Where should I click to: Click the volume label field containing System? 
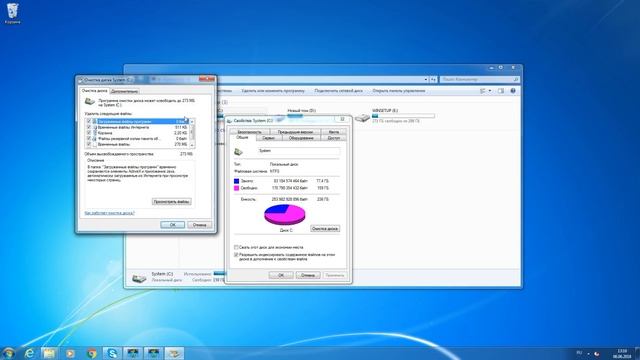coord(299,151)
